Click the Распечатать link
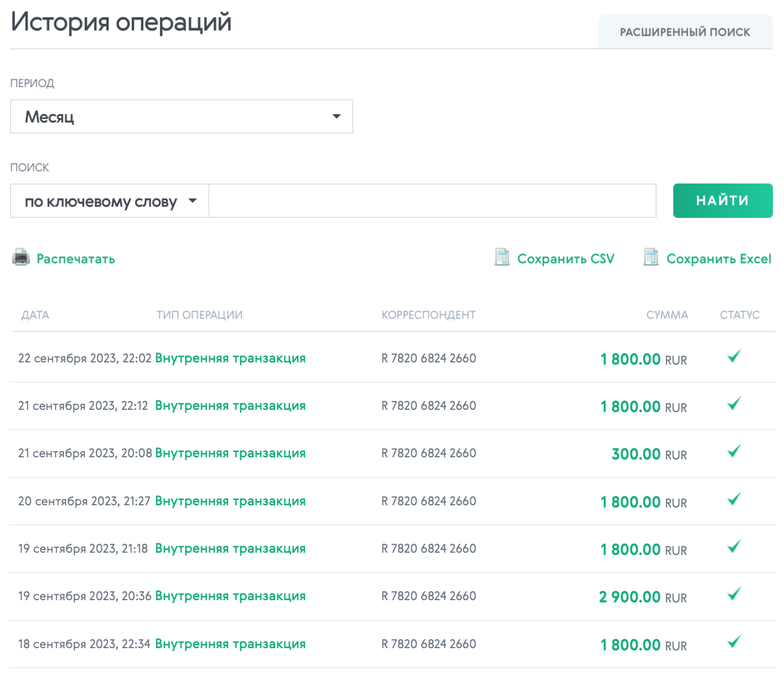 (x=76, y=259)
